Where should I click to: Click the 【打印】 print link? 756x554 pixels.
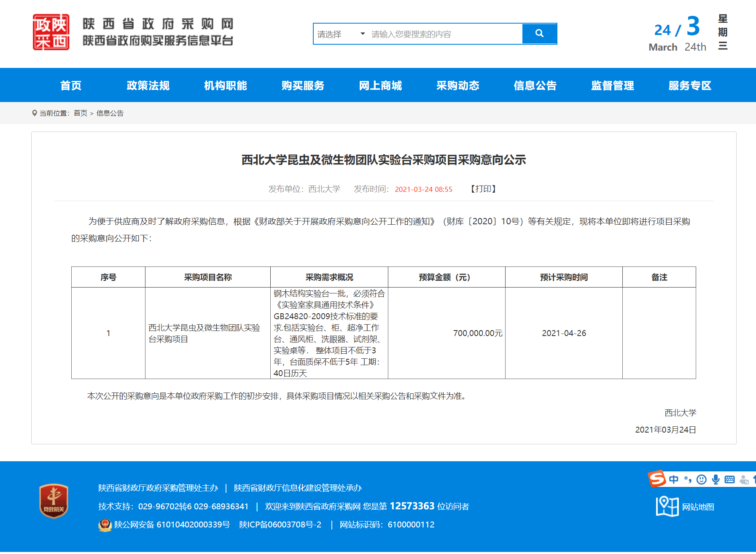click(483, 189)
